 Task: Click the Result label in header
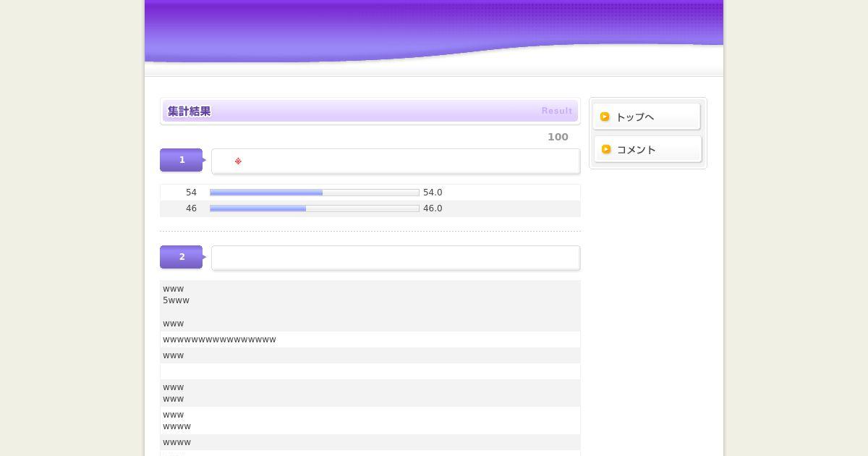pyautogui.click(x=556, y=111)
